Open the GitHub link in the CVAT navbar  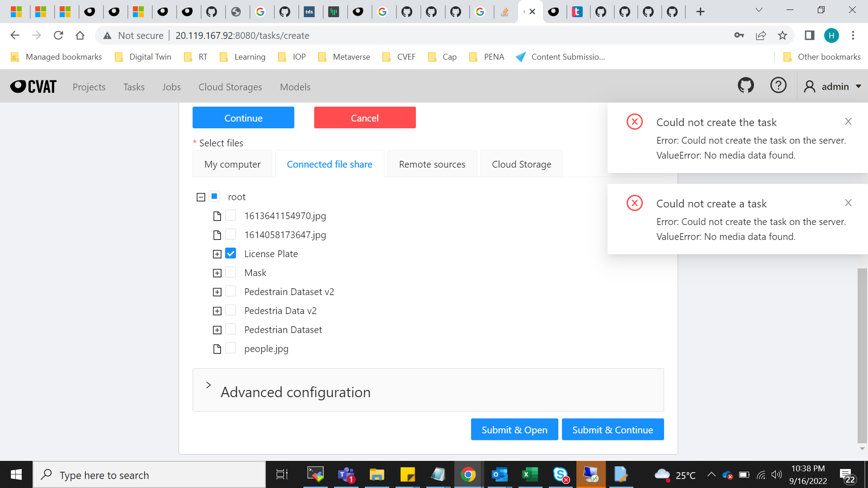745,85
